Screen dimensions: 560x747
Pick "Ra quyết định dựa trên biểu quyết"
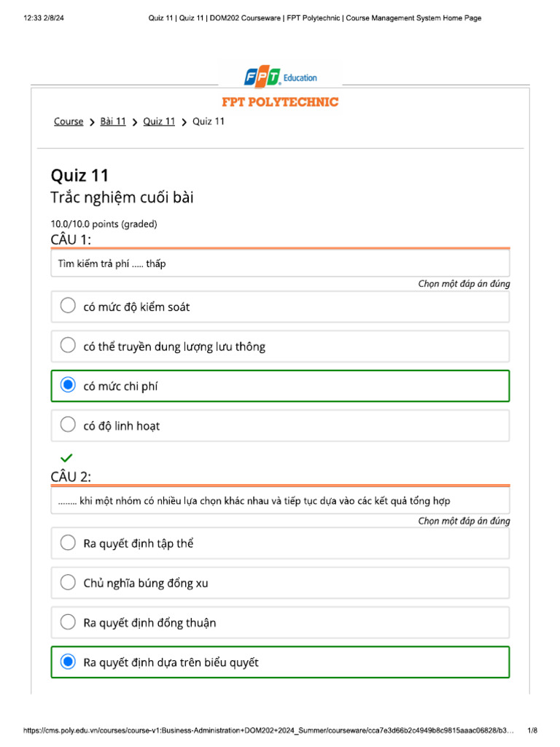coord(68,662)
